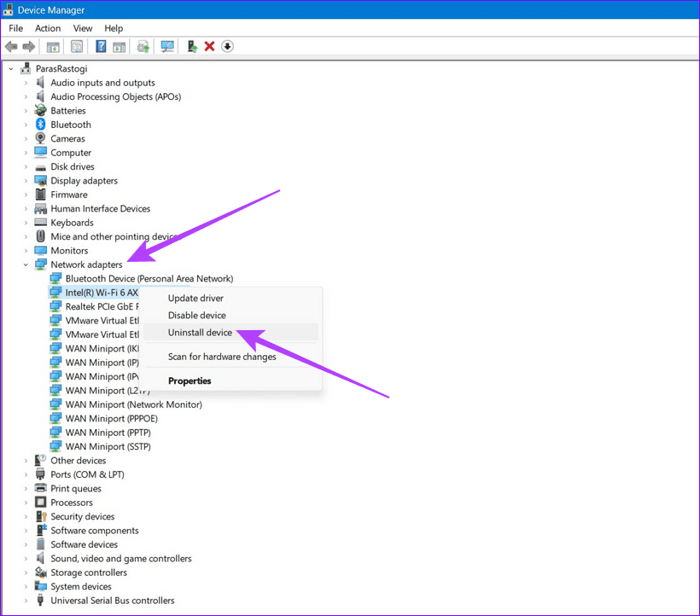
Task: Expand the Other devices category
Action: pyautogui.click(x=25, y=460)
